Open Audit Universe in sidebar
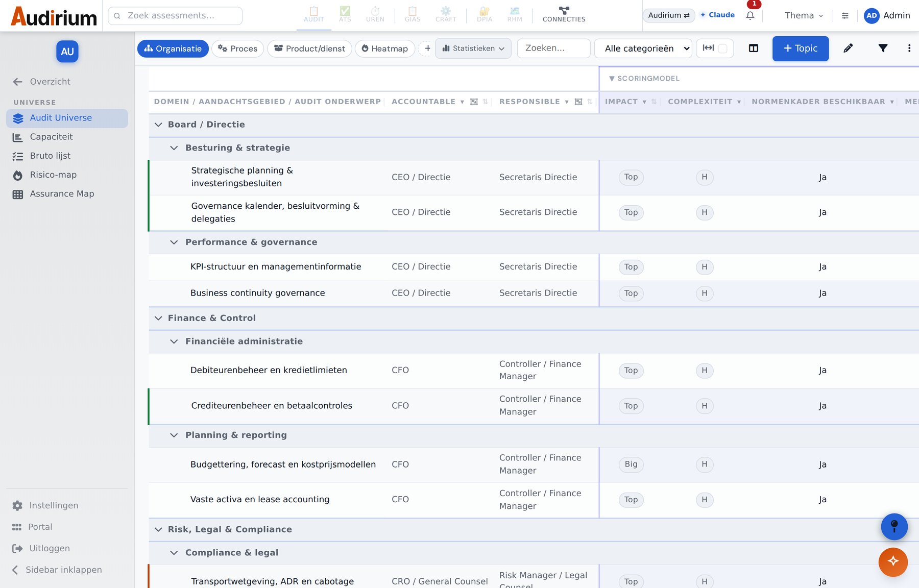Image resolution: width=919 pixels, height=588 pixels. (67, 118)
